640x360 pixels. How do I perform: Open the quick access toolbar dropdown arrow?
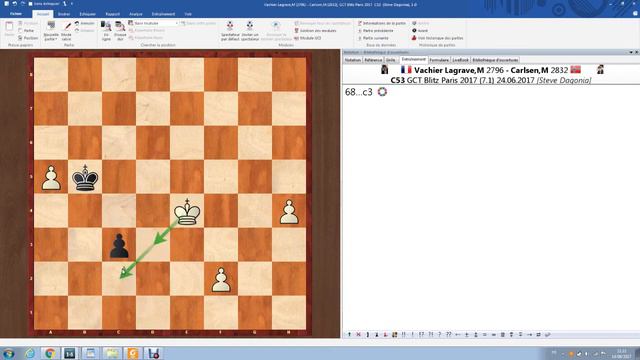point(72,4)
